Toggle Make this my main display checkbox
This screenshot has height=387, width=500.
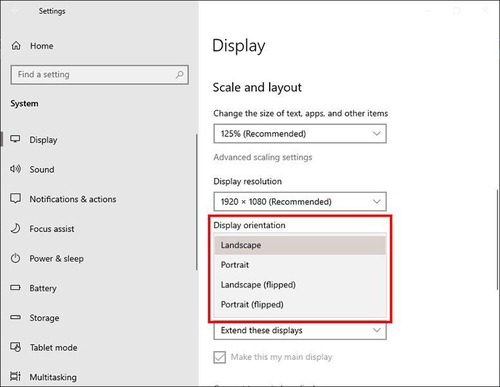(219, 357)
